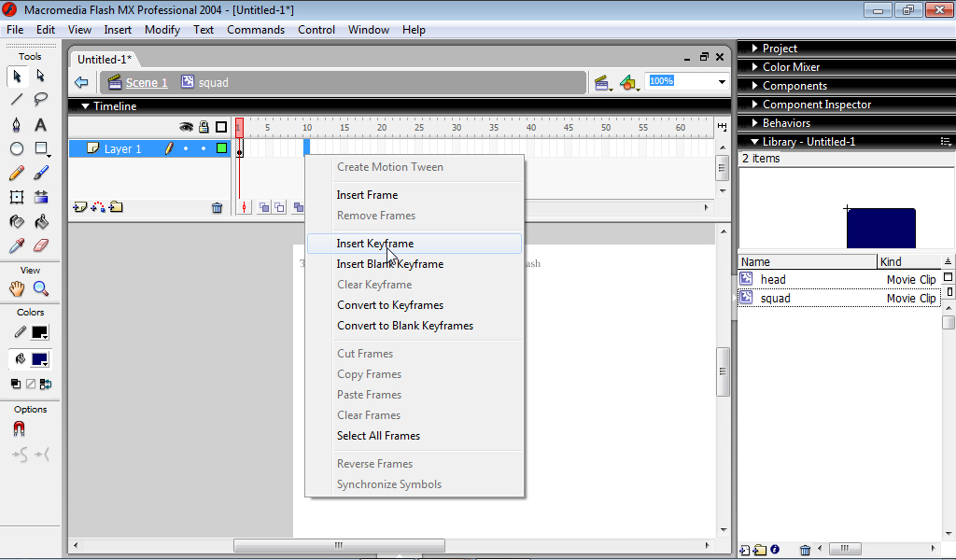Toggle Show/Hide All Layers eye icon
Screen dimensions: 956x560
(186, 127)
